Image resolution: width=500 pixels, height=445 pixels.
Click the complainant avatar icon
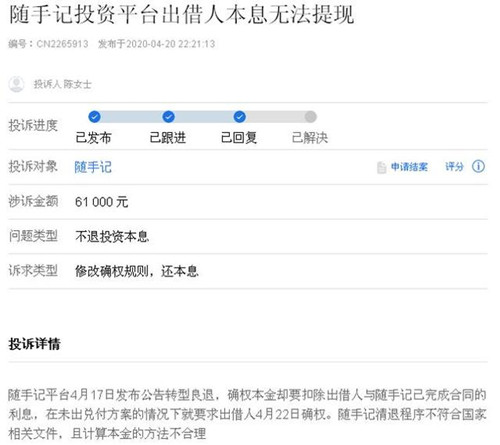coord(16,84)
